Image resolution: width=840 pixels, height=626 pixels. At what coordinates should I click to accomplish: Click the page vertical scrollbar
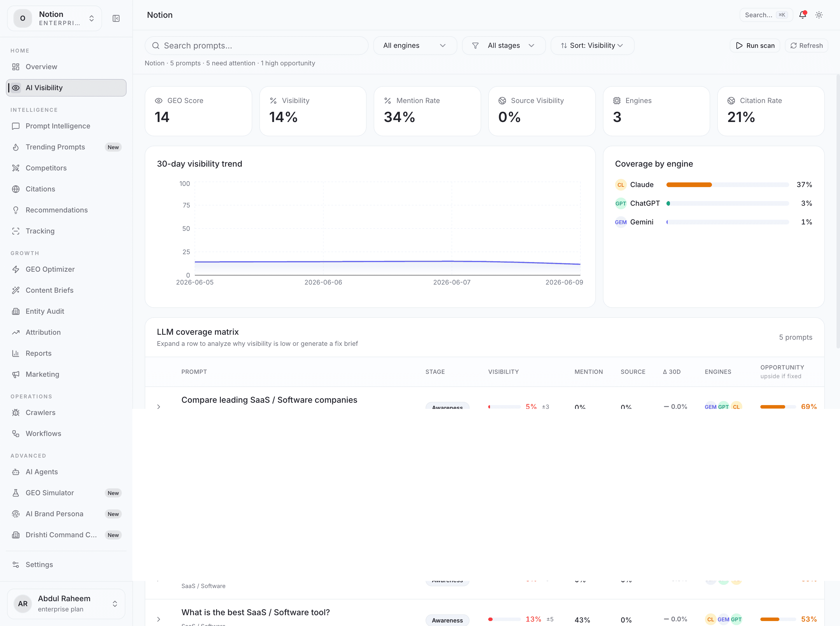click(x=838, y=211)
